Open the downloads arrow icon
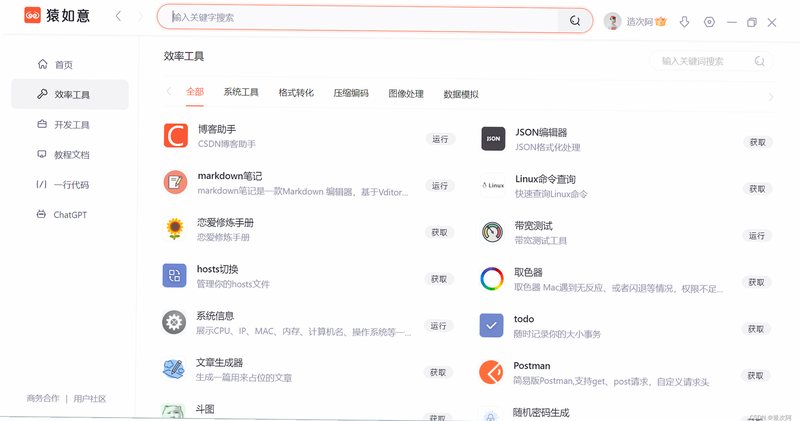The height and width of the screenshot is (421, 800). [x=685, y=21]
